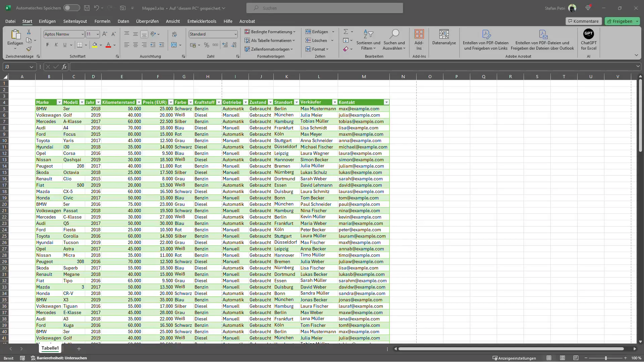Toggle Automatisches Speichern switch
This screenshot has width=644, height=362.
coord(71,7)
